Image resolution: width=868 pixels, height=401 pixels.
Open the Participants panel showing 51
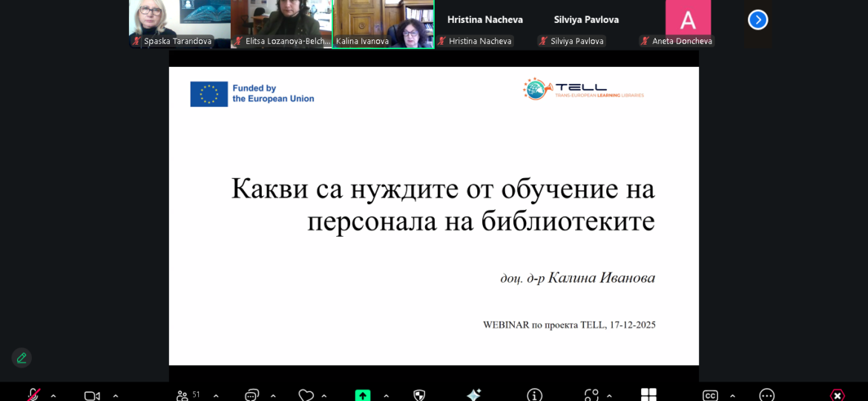point(188,396)
